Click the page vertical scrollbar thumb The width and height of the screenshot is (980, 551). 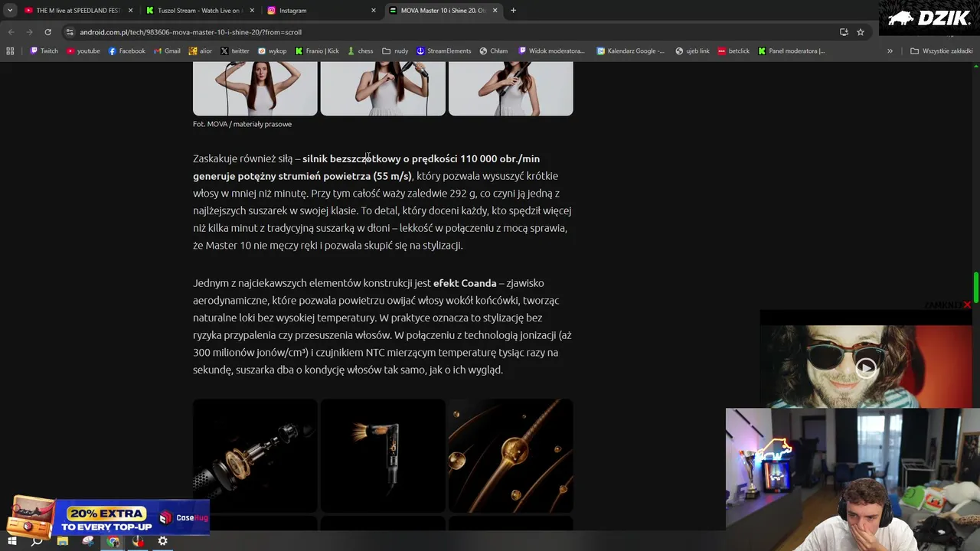[975, 287]
